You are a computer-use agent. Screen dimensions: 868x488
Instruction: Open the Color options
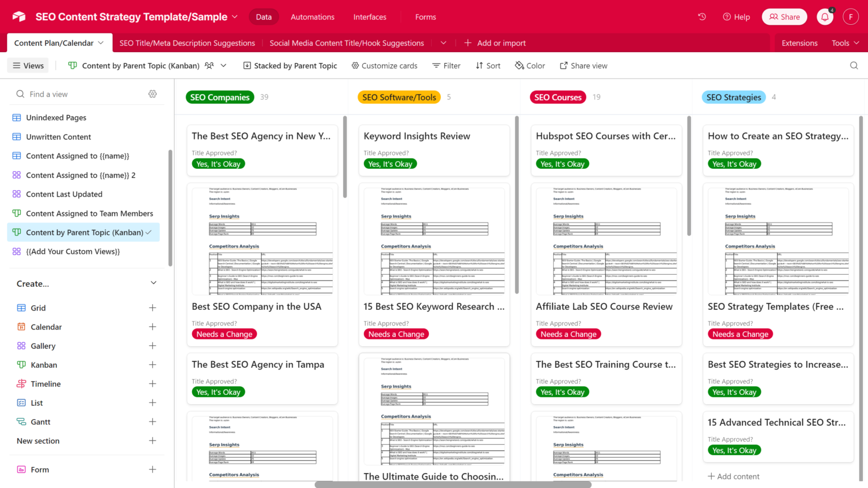[x=530, y=66]
